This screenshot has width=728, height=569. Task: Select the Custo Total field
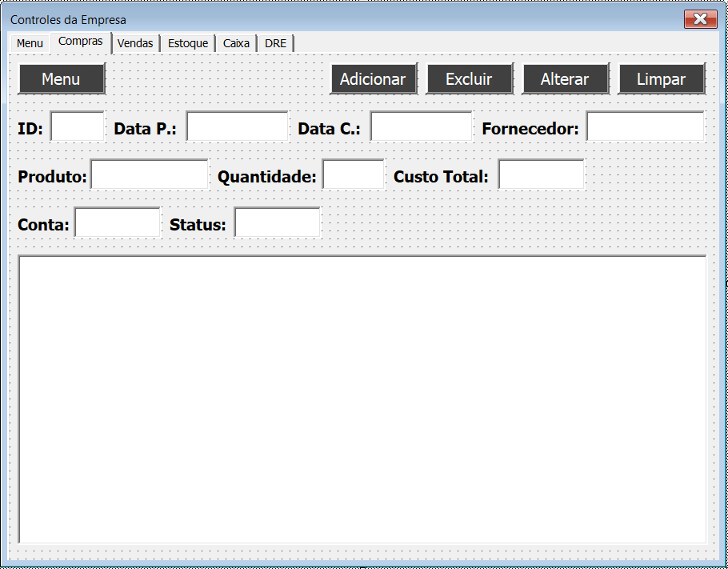click(542, 174)
